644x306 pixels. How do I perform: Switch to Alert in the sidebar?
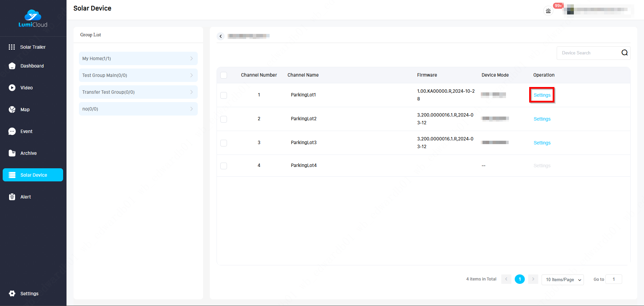tap(26, 197)
